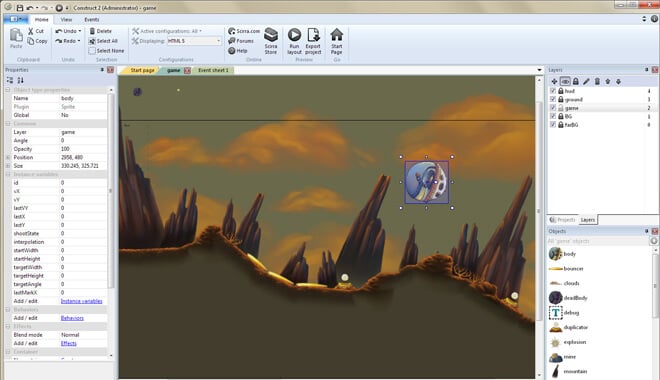
Task: Open the Displaying HTML 5 combo box
Action: [194, 41]
